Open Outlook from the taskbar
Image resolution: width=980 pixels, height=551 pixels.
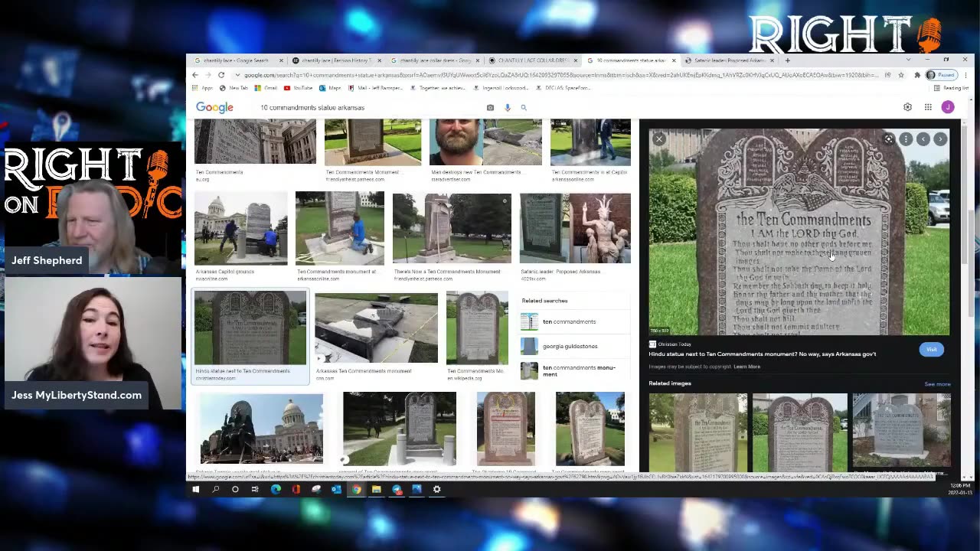click(x=336, y=490)
